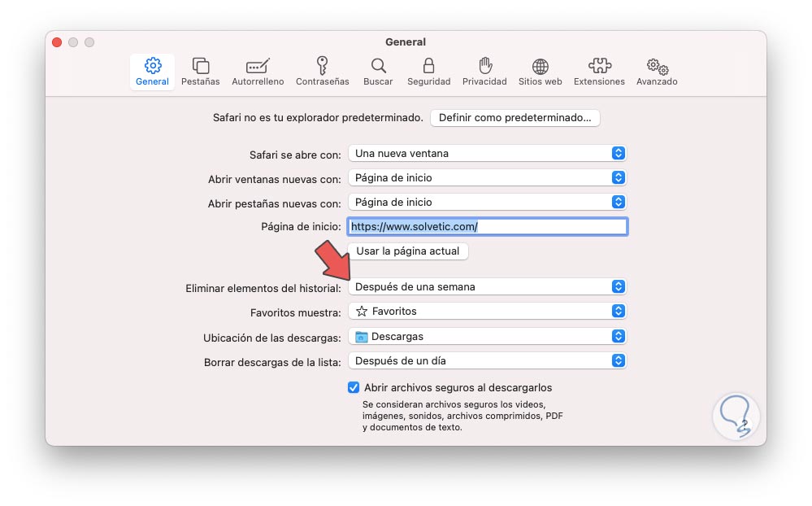
Task: Open the Buscar magnifier tab
Action: click(x=378, y=72)
